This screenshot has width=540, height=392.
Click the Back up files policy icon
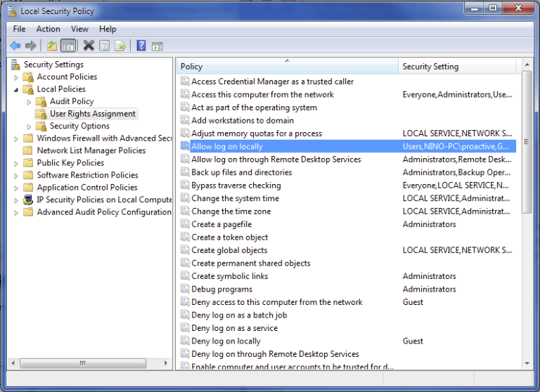(x=185, y=172)
